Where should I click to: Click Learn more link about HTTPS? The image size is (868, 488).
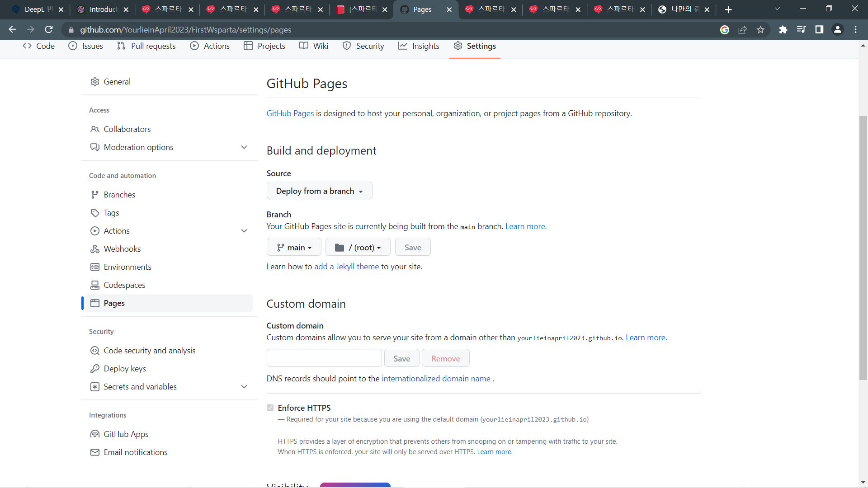click(494, 452)
